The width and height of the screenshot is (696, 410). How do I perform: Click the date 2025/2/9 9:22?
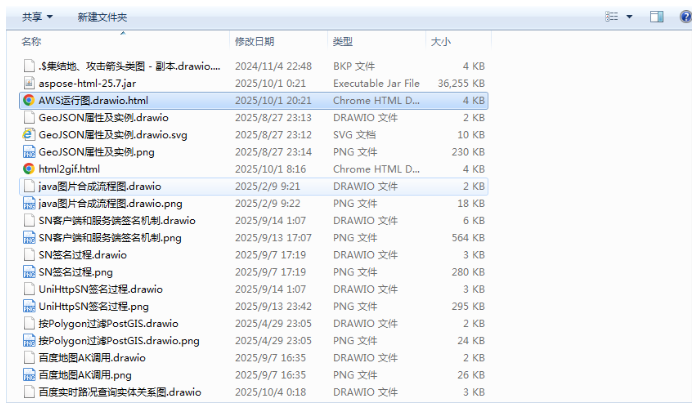click(268, 204)
